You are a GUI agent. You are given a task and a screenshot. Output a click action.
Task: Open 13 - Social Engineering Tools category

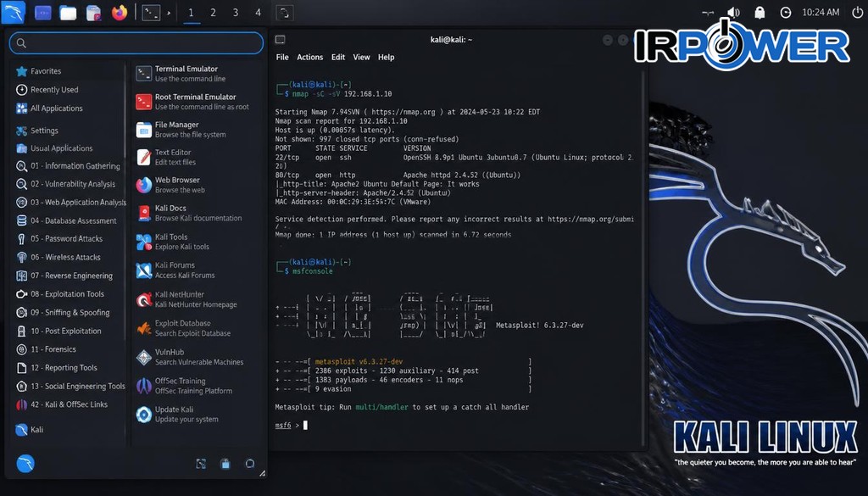click(77, 387)
